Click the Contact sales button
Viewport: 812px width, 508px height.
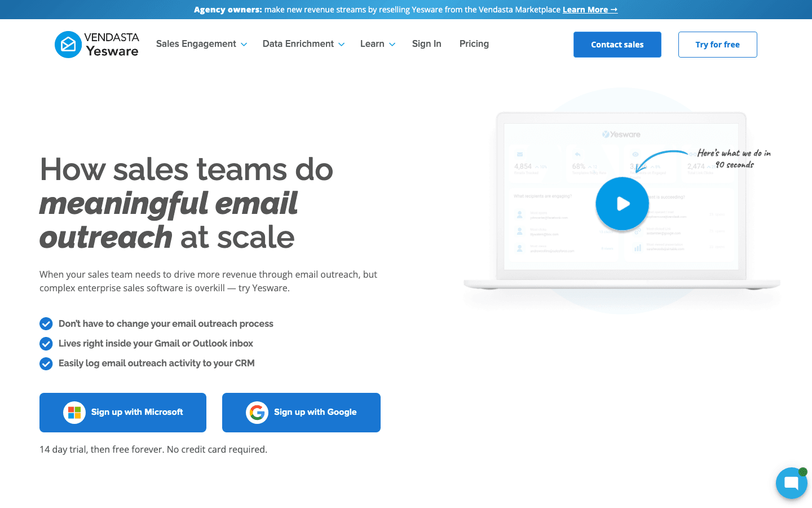[617, 45]
